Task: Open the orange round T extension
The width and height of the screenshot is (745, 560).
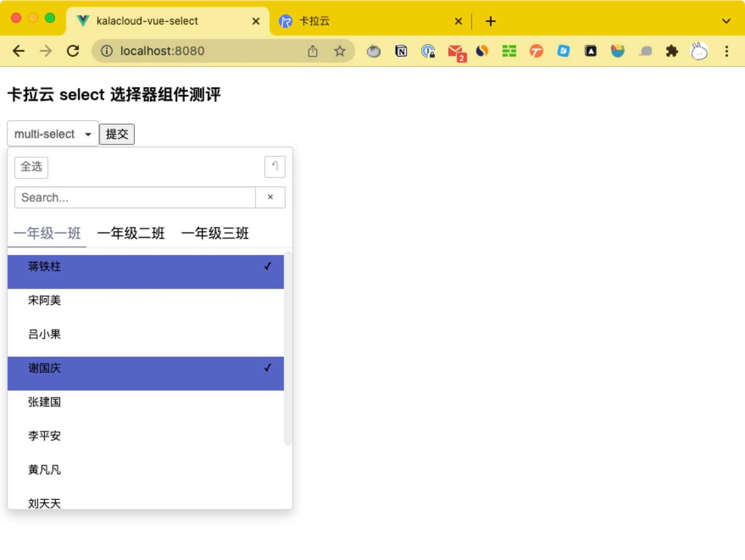Action: [x=536, y=51]
